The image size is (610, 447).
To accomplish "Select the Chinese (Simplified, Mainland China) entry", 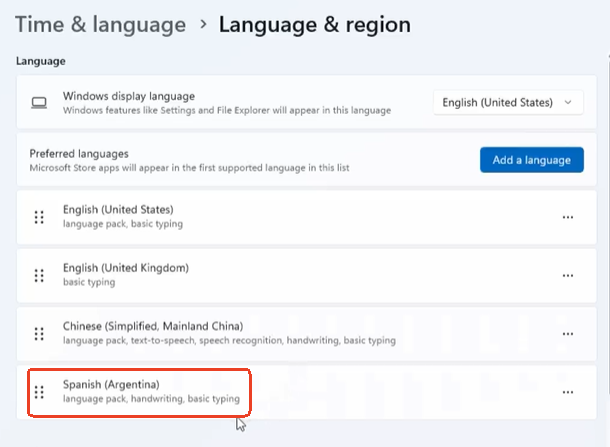I will (153, 327).
